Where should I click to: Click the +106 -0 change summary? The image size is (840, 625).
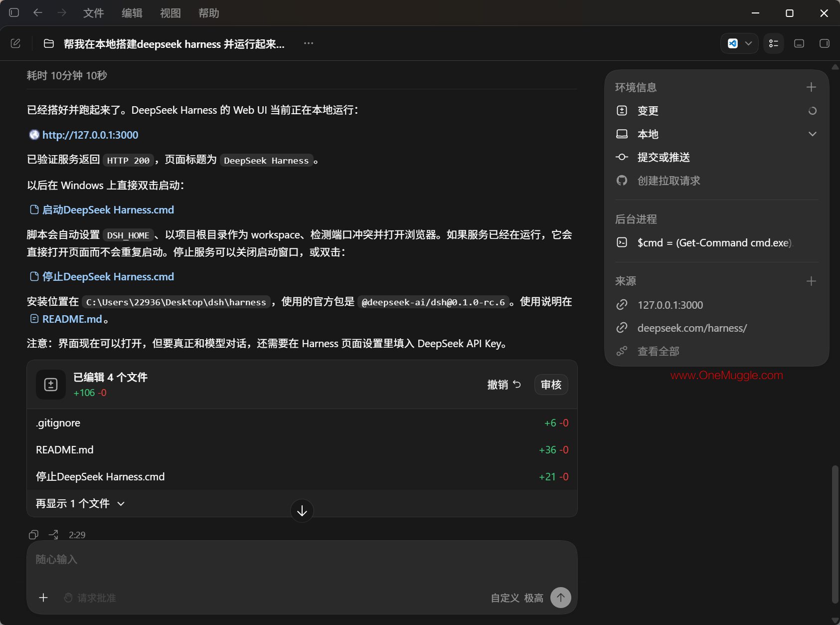90,393
